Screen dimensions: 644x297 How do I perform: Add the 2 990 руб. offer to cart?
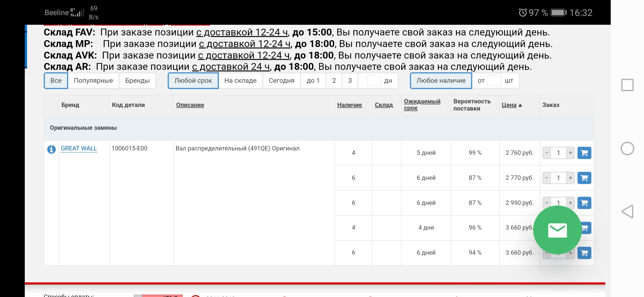584,203
